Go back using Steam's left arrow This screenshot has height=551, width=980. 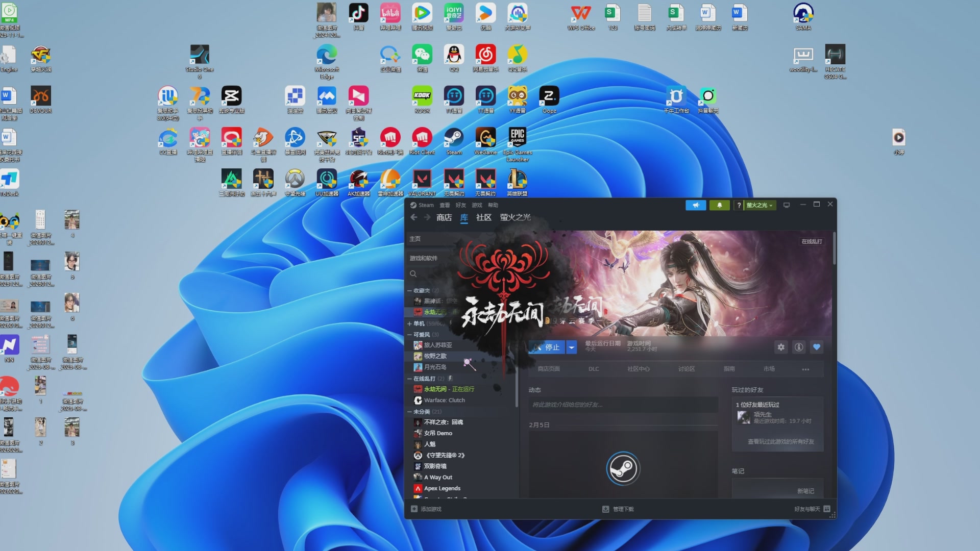pos(414,217)
